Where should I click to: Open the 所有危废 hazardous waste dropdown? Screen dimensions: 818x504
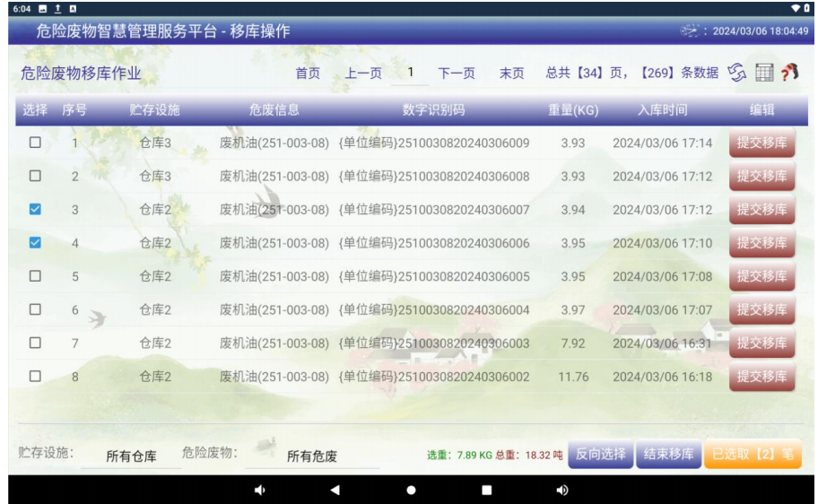(x=311, y=456)
